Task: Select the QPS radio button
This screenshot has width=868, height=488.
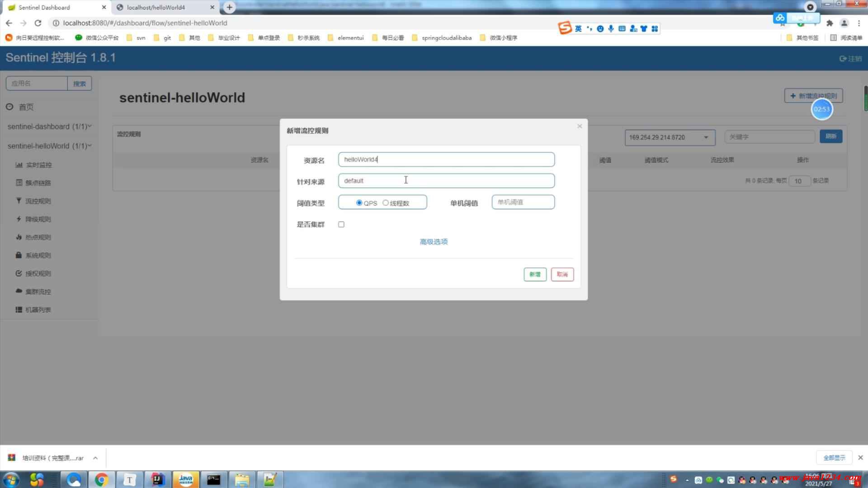Action: pyautogui.click(x=359, y=203)
